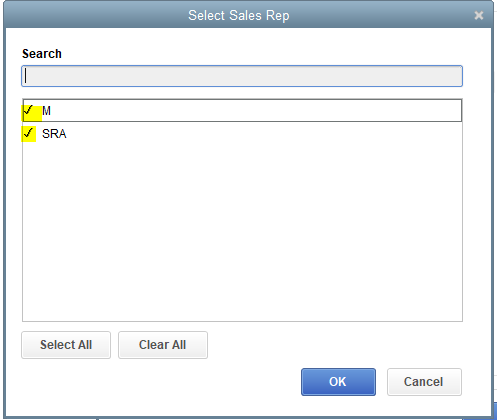The width and height of the screenshot is (497, 420).
Task: Confirm the selection with OK
Action: pos(338,382)
